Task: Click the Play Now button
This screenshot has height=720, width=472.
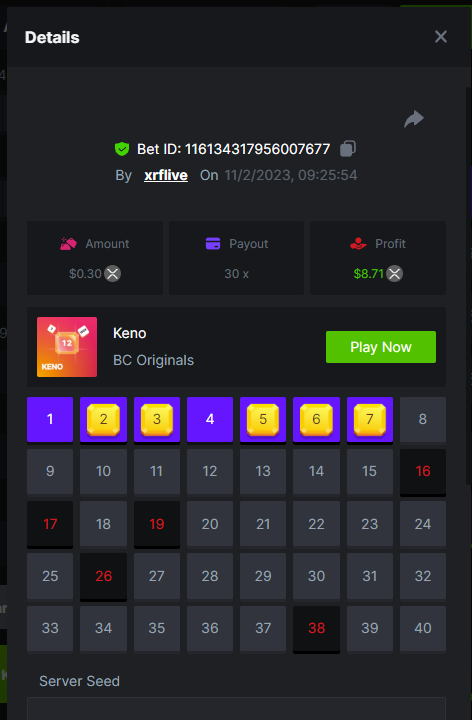Action: [x=381, y=347]
